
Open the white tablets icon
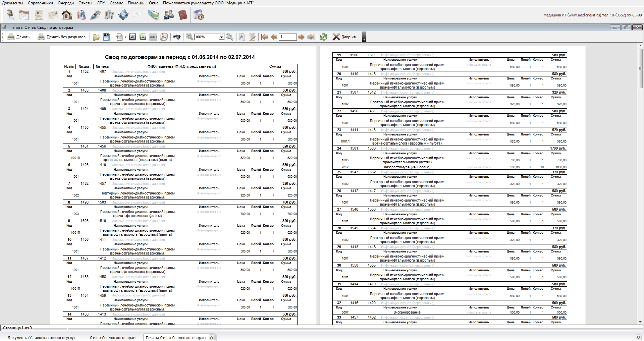[x=137, y=15]
